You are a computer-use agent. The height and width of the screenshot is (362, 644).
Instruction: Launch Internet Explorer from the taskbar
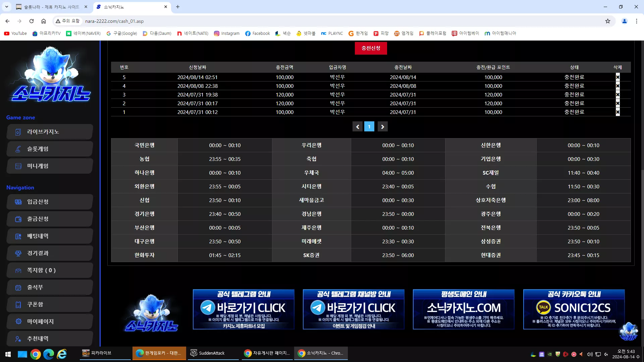pos(62,354)
